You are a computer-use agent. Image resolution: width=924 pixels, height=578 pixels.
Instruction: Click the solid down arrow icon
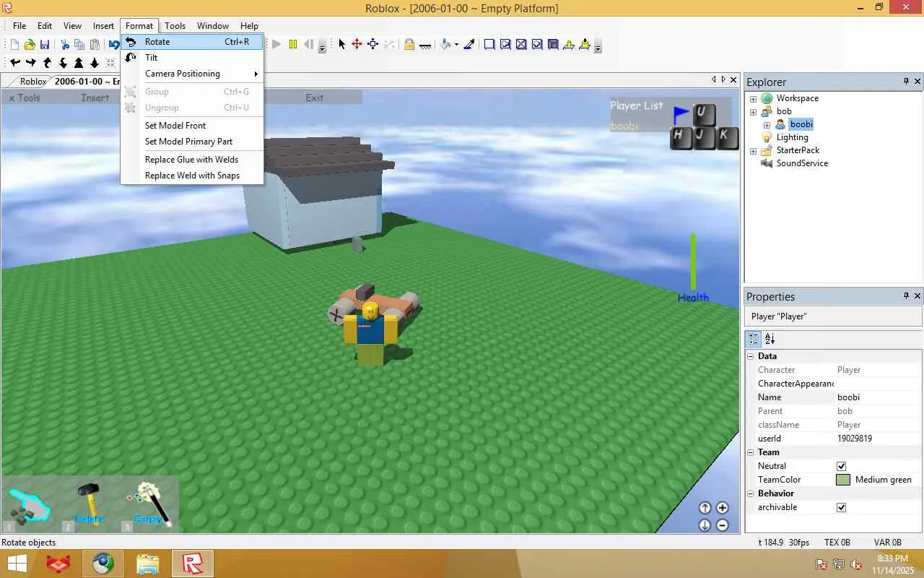pyautogui.click(x=95, y=63)
